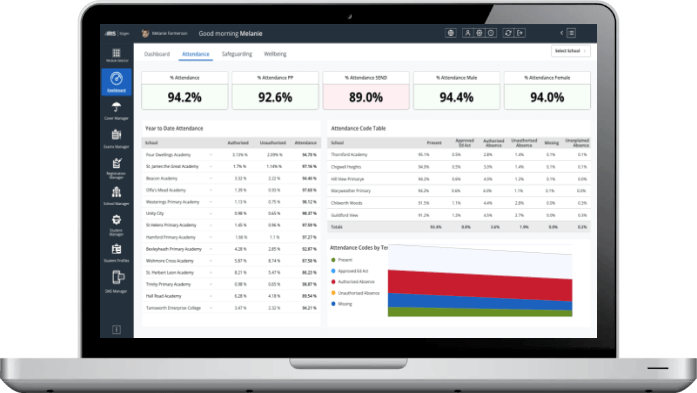Expand the Beacon Academy row arrow

pos(211,178)
